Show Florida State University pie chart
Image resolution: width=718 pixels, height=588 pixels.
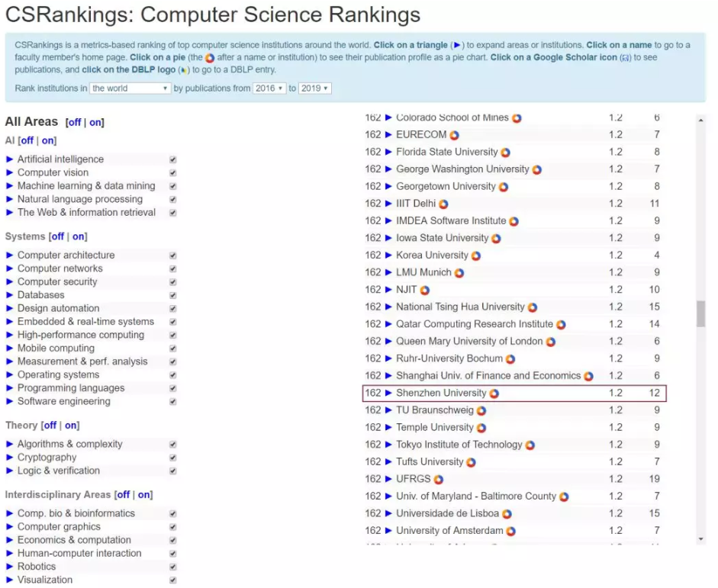[x=506, y=153]
